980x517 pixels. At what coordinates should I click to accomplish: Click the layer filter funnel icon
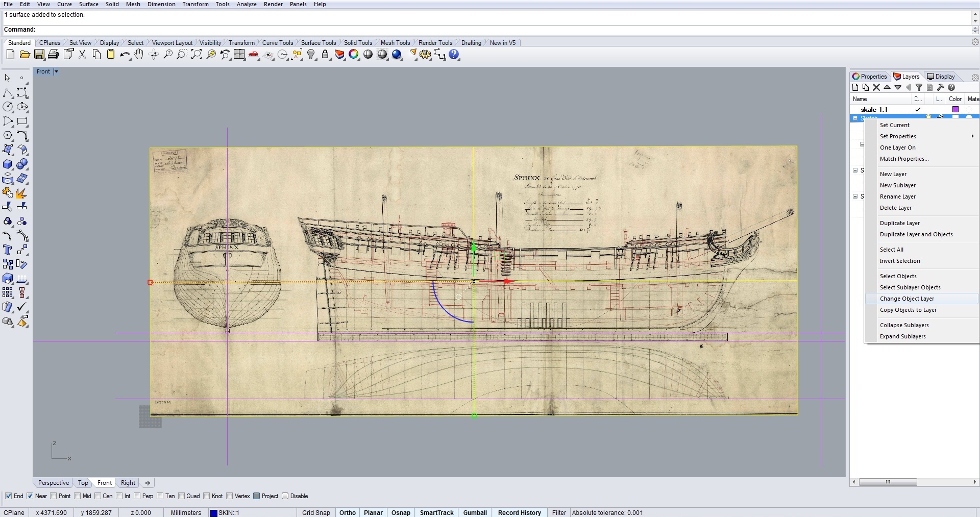click(919, 87)
